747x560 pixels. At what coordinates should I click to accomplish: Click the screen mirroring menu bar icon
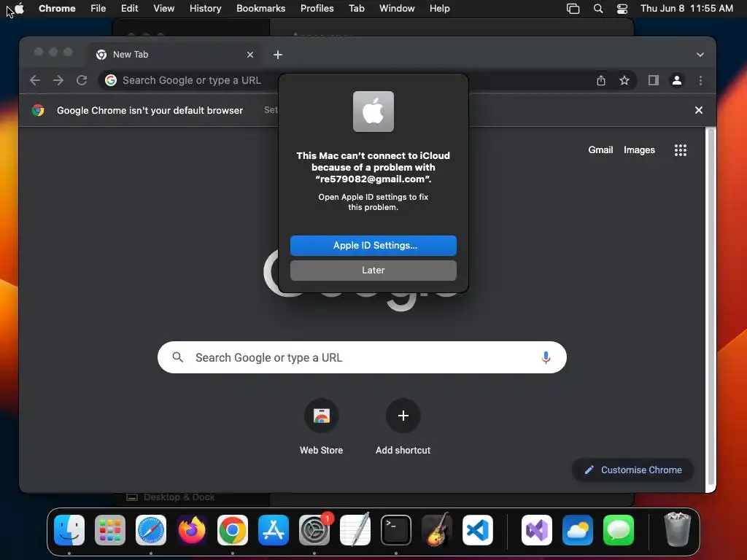[573, 8]
